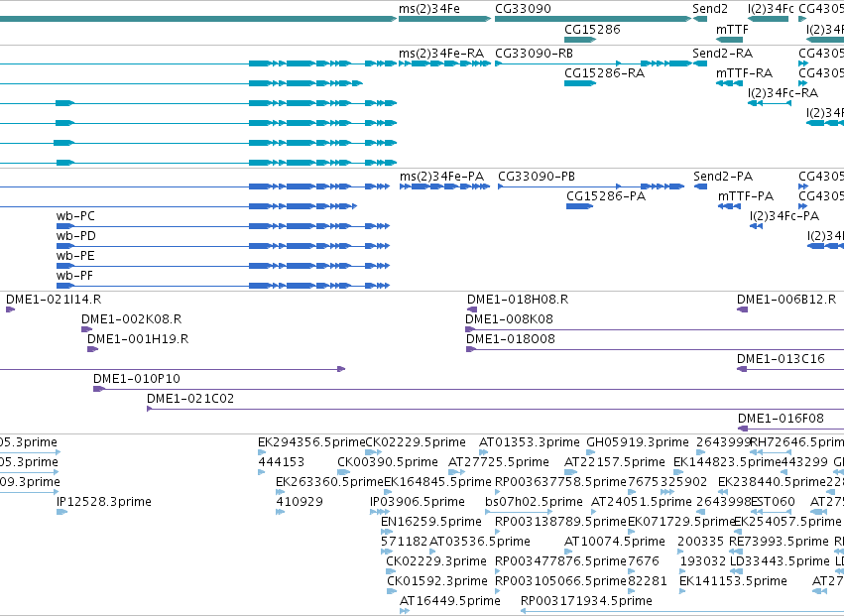Select the Send2 gene label
The width and height of the screenshot is (844, 616).
[710, 9]
